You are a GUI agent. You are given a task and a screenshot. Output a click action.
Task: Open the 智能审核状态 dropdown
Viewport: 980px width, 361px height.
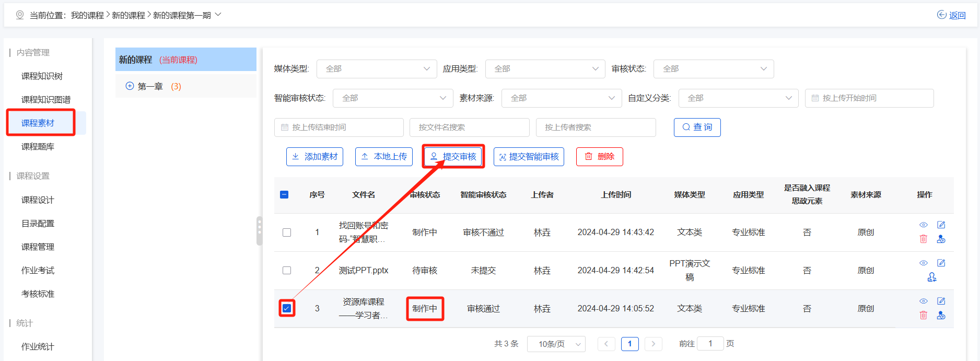point(393,98)
